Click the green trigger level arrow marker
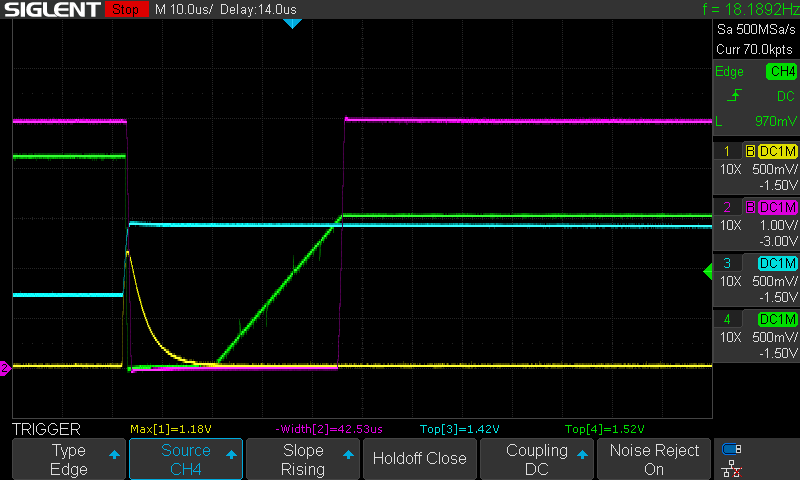 (x=708, y=270)
